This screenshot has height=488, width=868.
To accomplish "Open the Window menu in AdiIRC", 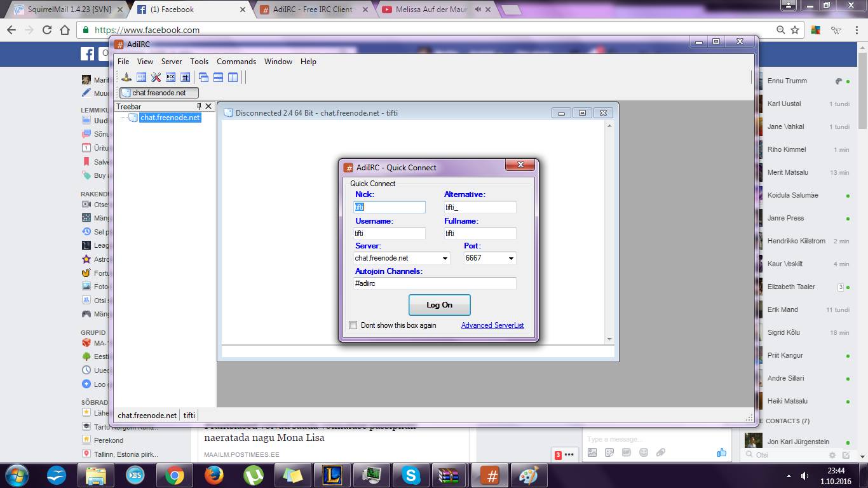I will (x=278, y=62).
